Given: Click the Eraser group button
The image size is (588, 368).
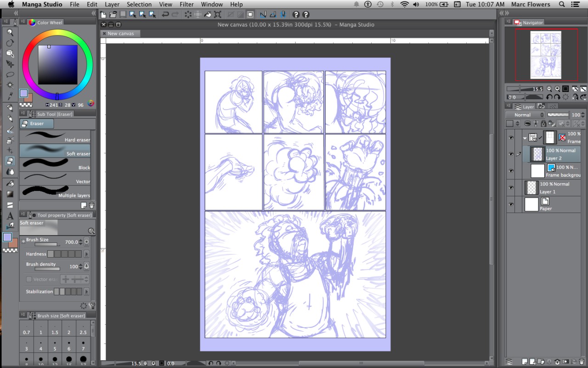Looking at the screenshot, I should click(x=37, y=124).
